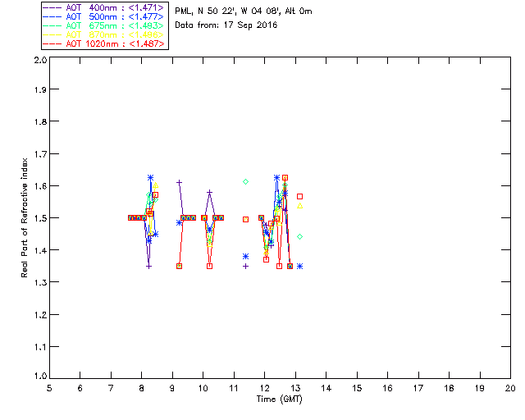Click the 7 x-axis tick label
525x420 pixels.
111,388
